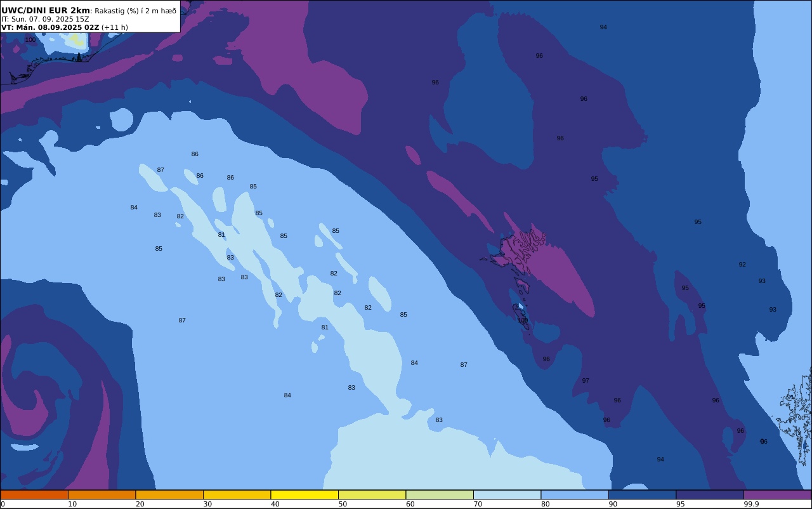Select "Rakastig (%) í 2 m hæð" label
The width and height of the screenshot is (812, 509).
(136, 11)
